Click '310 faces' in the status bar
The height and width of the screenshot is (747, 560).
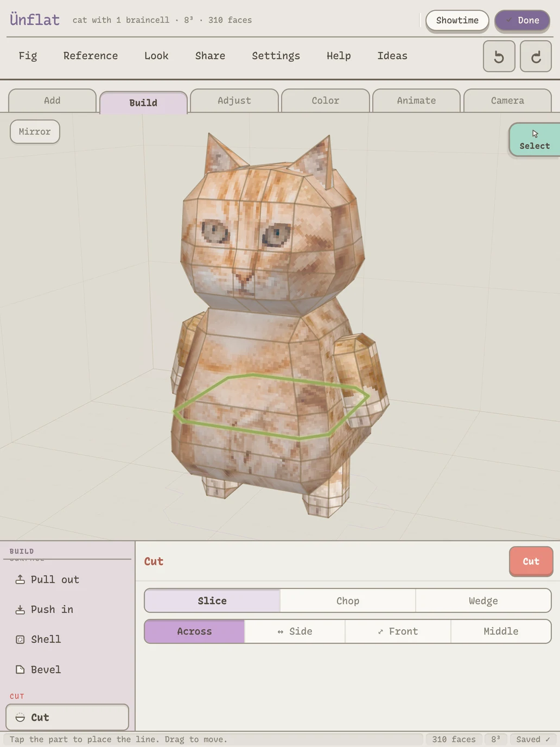[x=454, y=739]
